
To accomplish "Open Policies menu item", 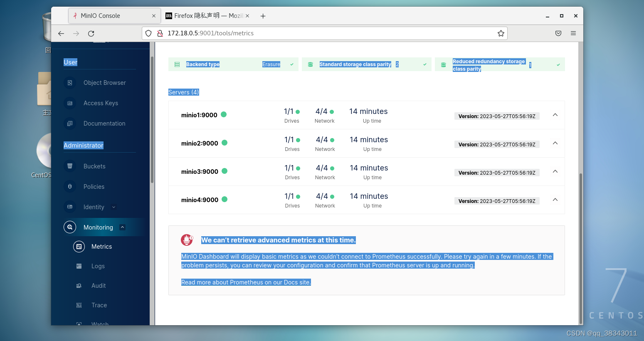I will pos(94,187).
